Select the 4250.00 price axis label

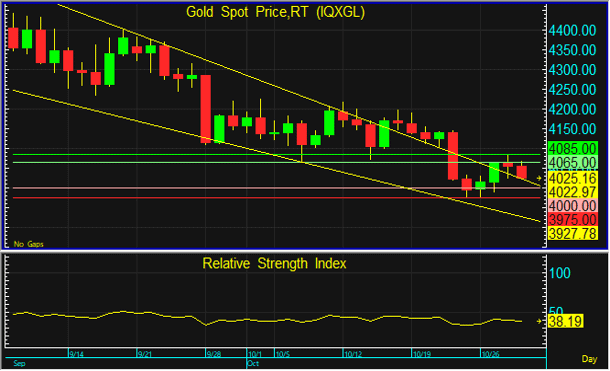[x=572, y=90]
